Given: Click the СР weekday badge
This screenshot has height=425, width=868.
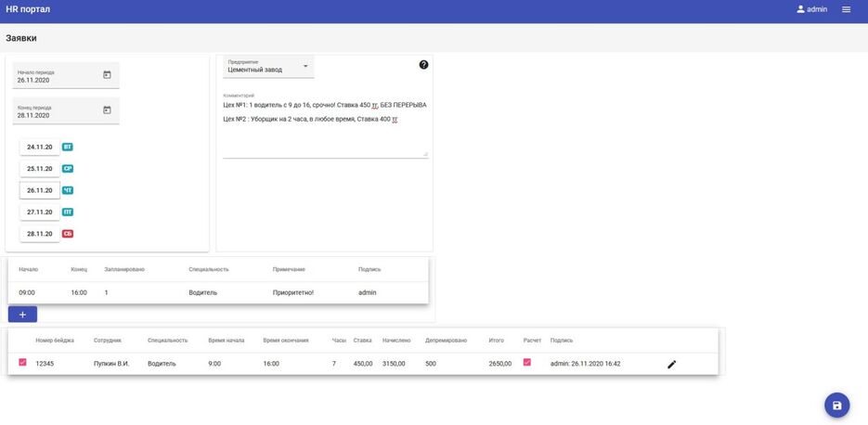Looking at the screenshot, I should [68, 169].
